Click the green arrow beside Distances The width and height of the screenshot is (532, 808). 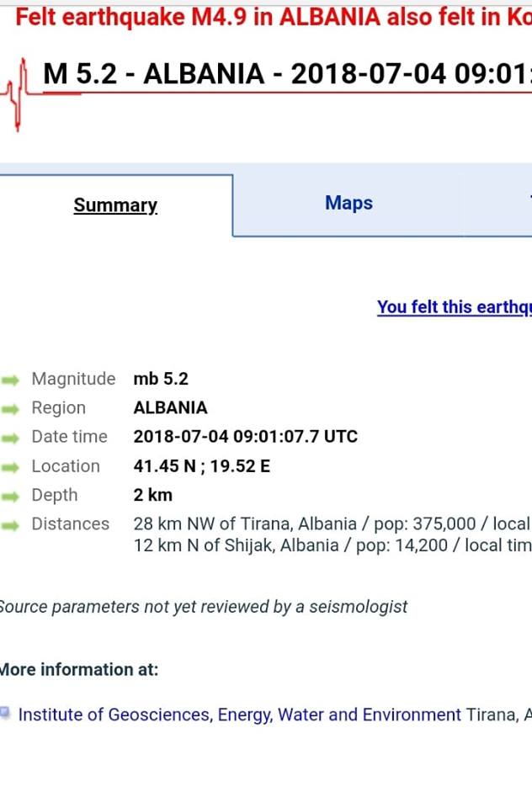click(x=11, y=524)
